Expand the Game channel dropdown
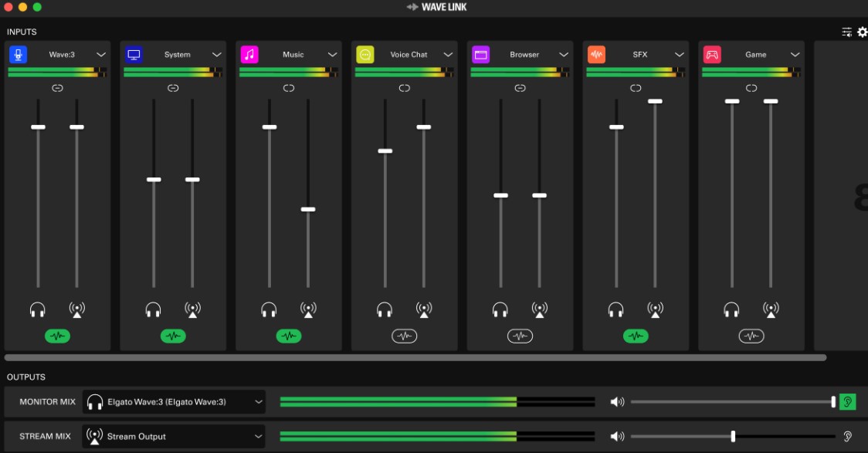The image size is (868, 453). tap(795, 55)
